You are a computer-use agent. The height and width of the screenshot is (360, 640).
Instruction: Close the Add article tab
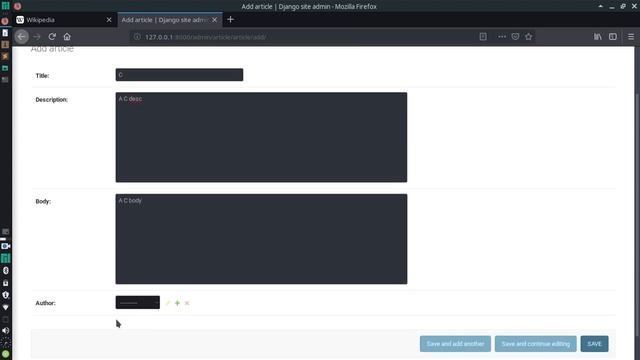215,20
